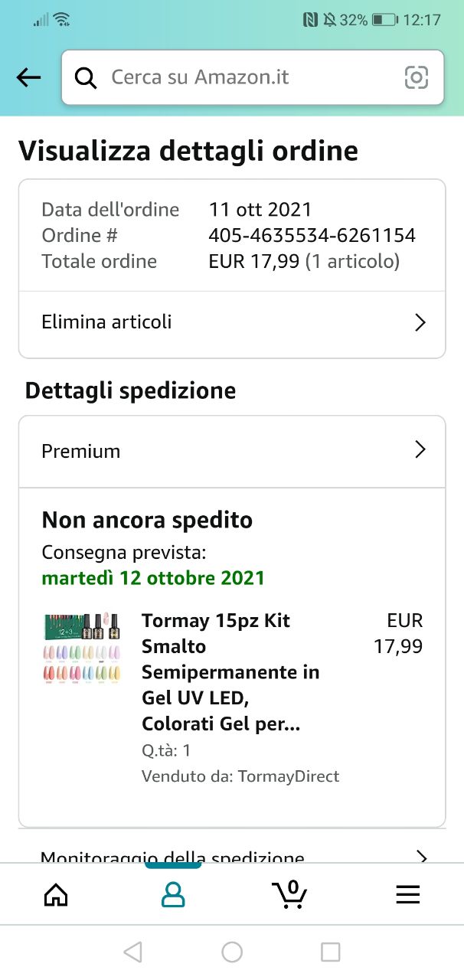
Task: Open the hamburger menu icon
Action: (407, 894)
